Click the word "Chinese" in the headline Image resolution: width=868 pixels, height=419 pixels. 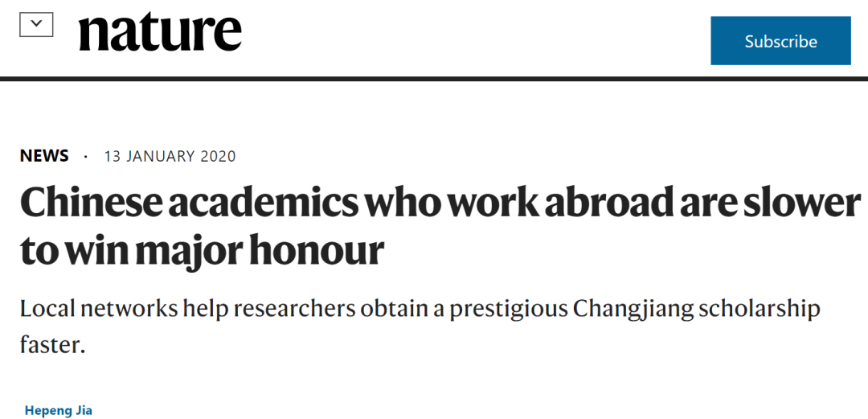88,203
